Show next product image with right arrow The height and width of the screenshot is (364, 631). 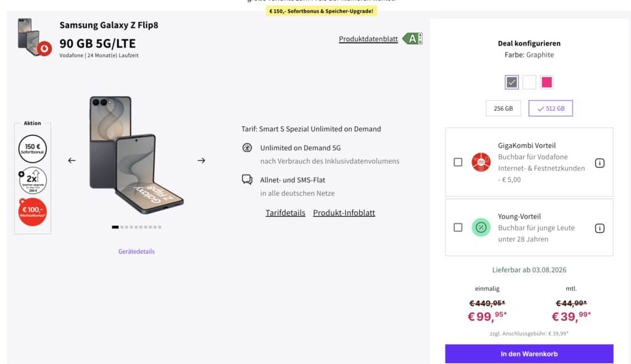[202, 161]
